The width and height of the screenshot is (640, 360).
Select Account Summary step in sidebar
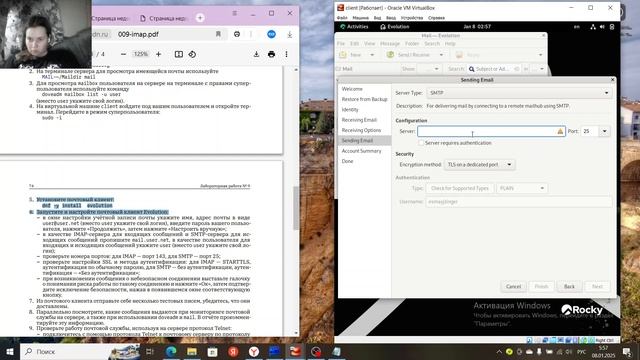pos(362,151)
